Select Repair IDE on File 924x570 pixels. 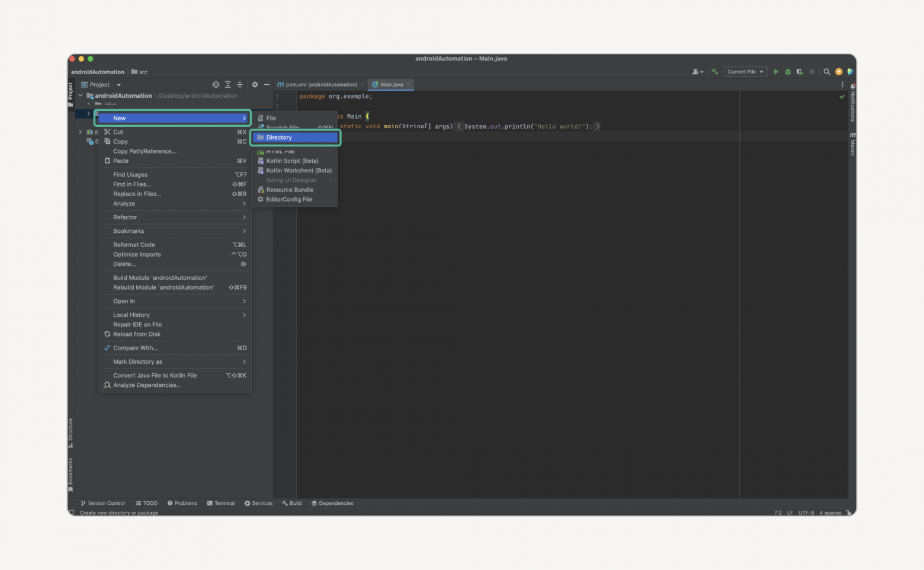tap(175, 325)
